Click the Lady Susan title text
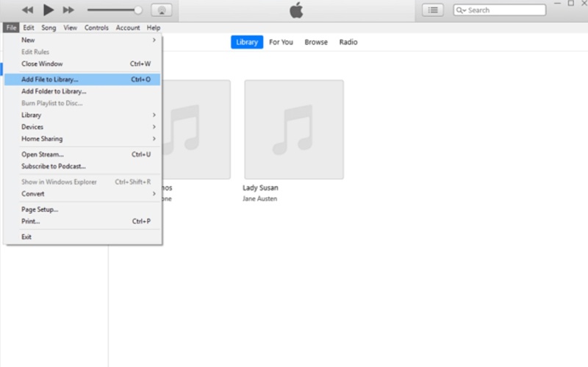The image size is (588, 367). click(260, 188)
